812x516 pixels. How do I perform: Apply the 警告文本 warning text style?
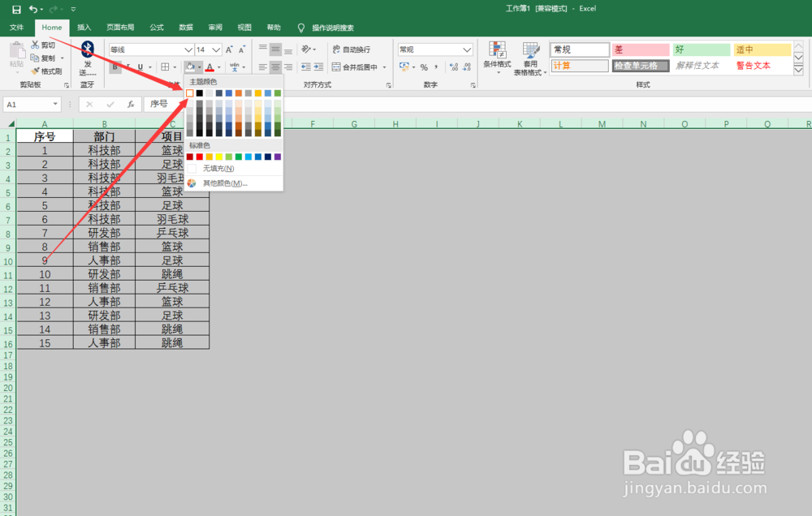[762, 66]
